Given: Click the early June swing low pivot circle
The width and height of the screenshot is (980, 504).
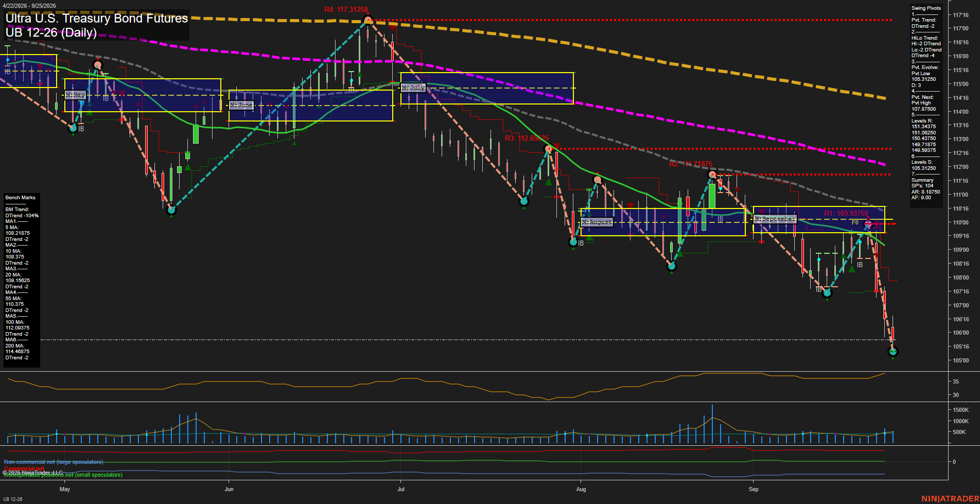Looking at the screenshot, I should (172, 210).
